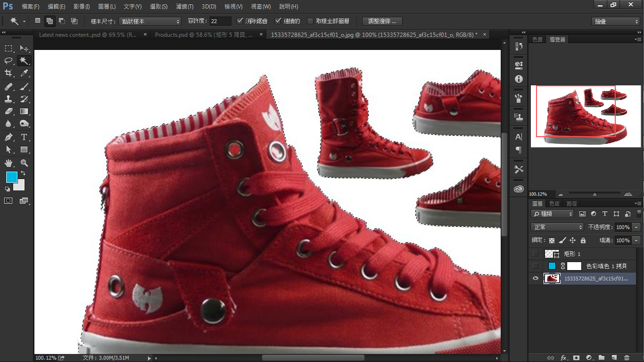Open the 樣本尺寸 sample size dropdown
The image size is (644, 362).
click(x=149, y=21)
